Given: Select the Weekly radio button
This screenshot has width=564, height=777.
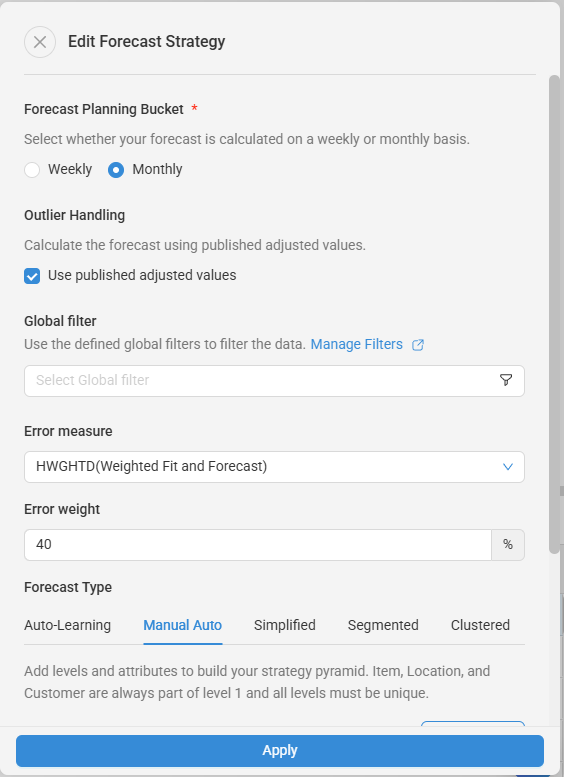Looking at the screenshot, I should coord(32,170).
